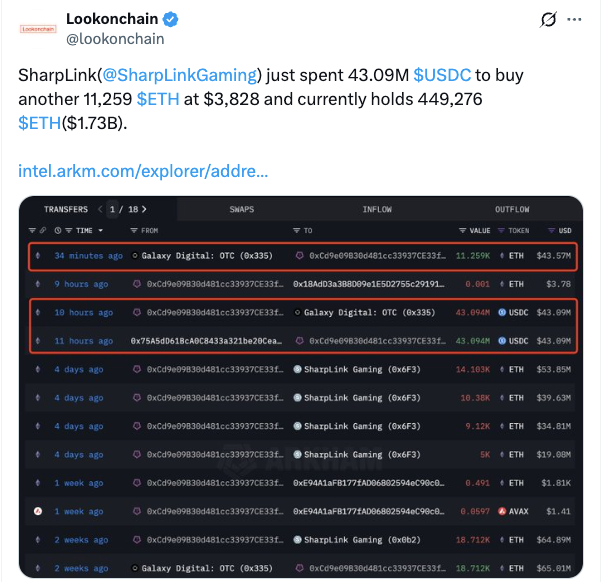
Task: Switch to the INFLOW tab
Action: [x=377, y=210]
